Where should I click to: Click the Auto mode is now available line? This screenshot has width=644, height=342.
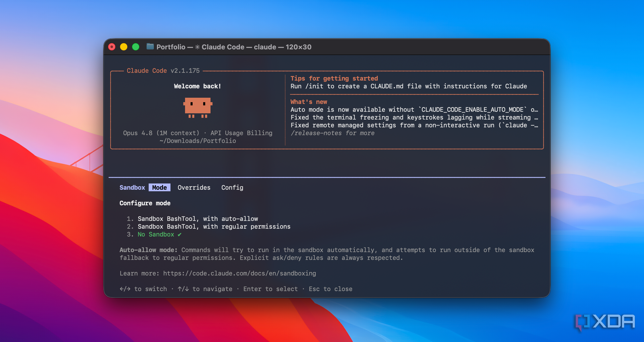(414, 110)
